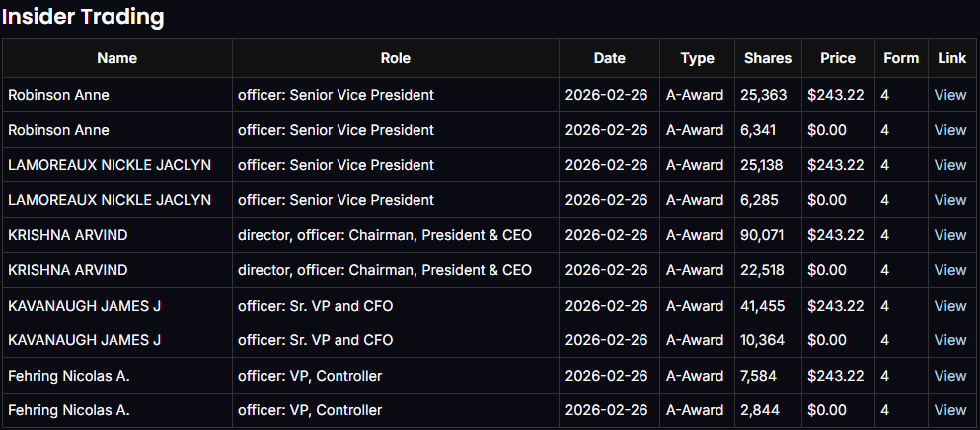Click the KRISHNA ARVIND name in $243.22 row
This screenshot has width=980, height=430.
point(68,235)
